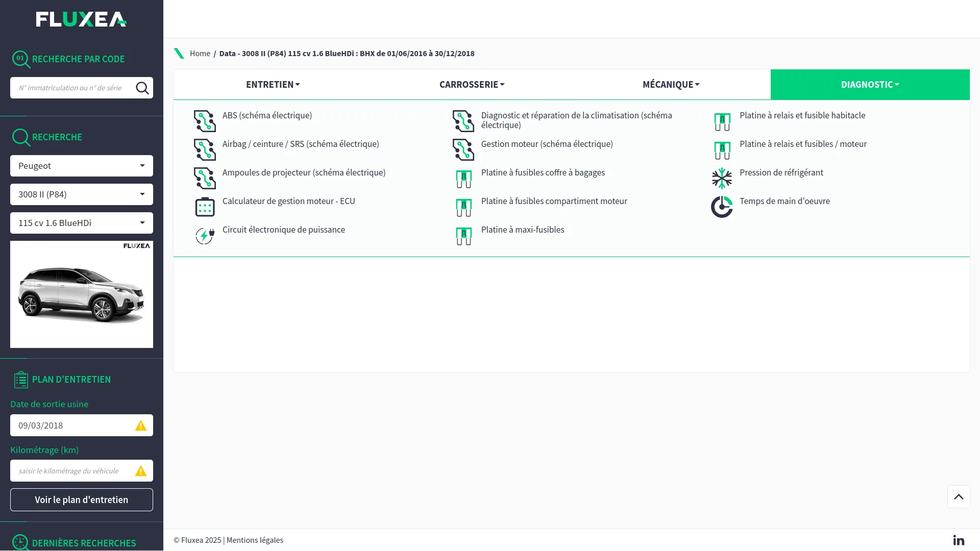
Task: Open the 115 cv 1.6 BlueHDi engine dropdown
Action: click(82, 223)
